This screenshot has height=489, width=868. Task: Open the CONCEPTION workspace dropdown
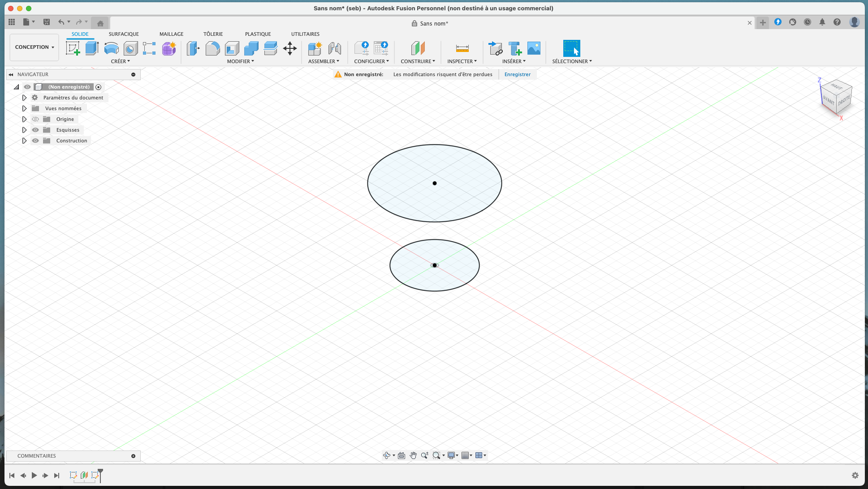coord(35,47)
